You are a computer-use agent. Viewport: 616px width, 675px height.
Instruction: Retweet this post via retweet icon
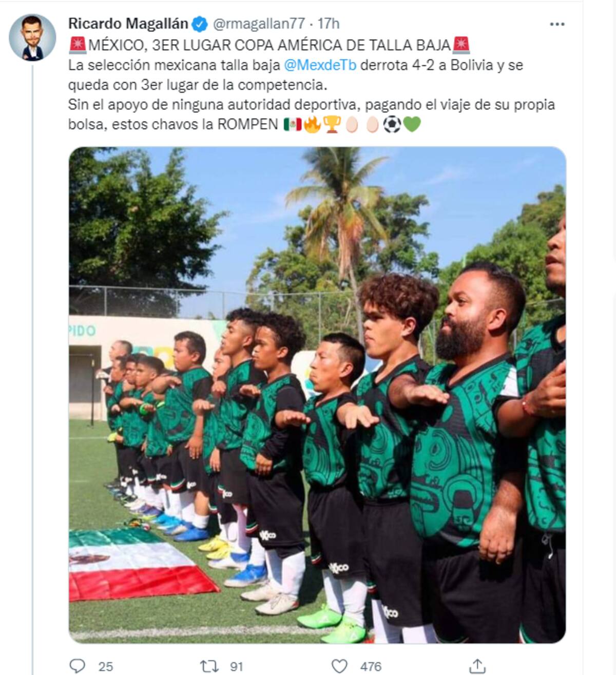(209, 666)
